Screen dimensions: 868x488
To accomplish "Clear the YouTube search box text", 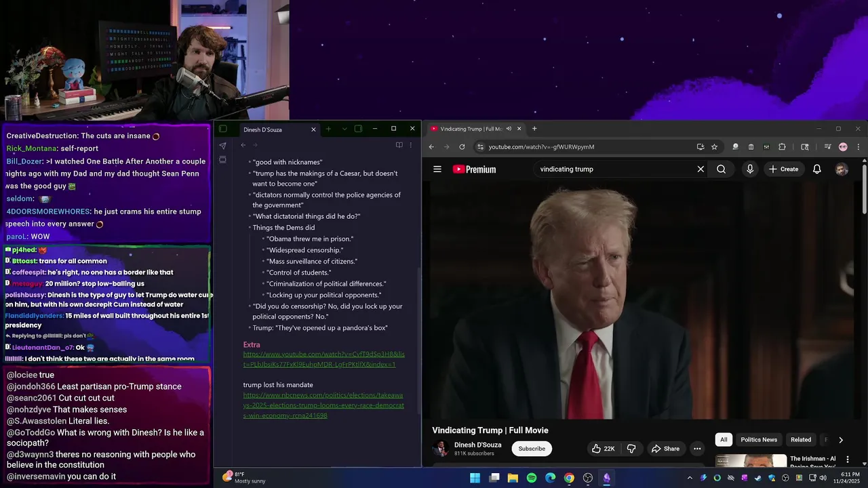I will (701, 169).
